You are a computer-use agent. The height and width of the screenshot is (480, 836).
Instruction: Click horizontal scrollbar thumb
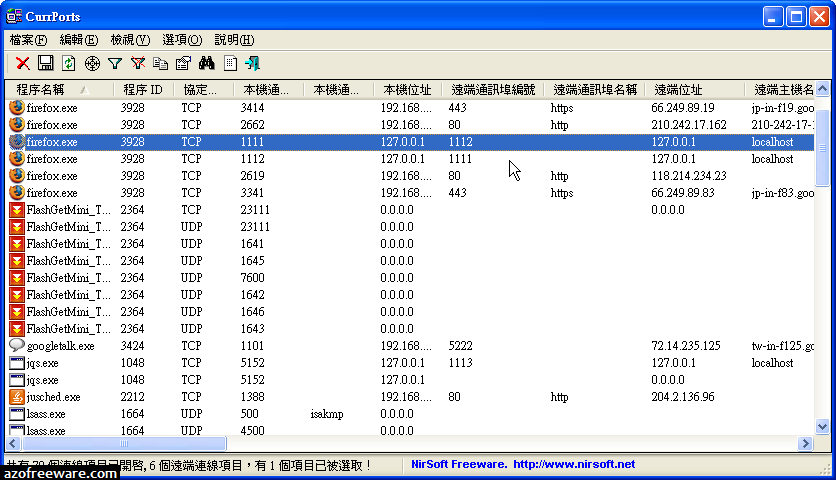[124, 443]
